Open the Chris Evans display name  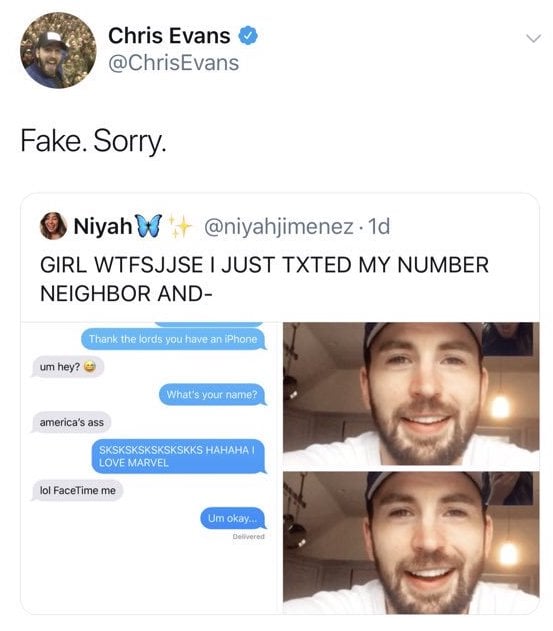coord(169,35)
